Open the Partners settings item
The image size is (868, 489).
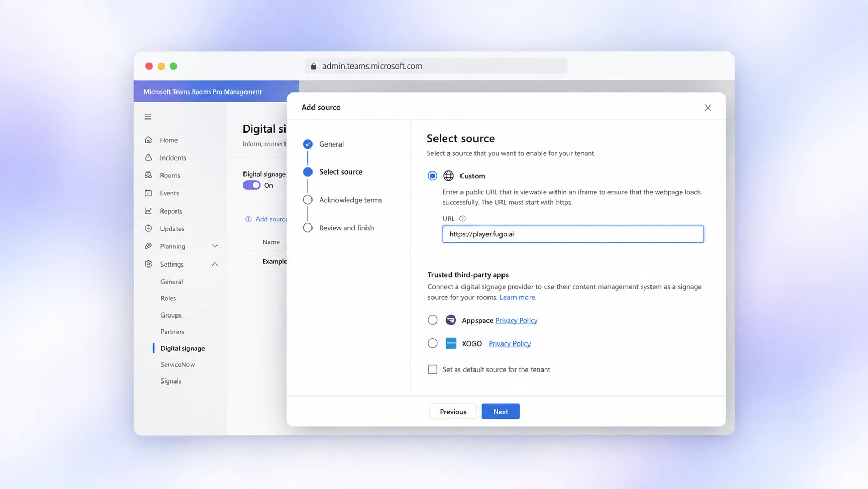[x=172, y=332]
